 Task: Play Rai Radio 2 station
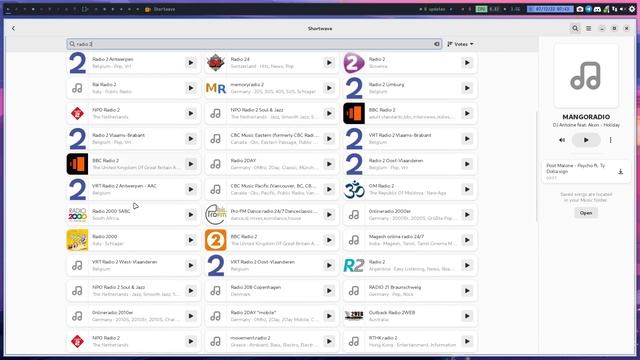(191, 88)
